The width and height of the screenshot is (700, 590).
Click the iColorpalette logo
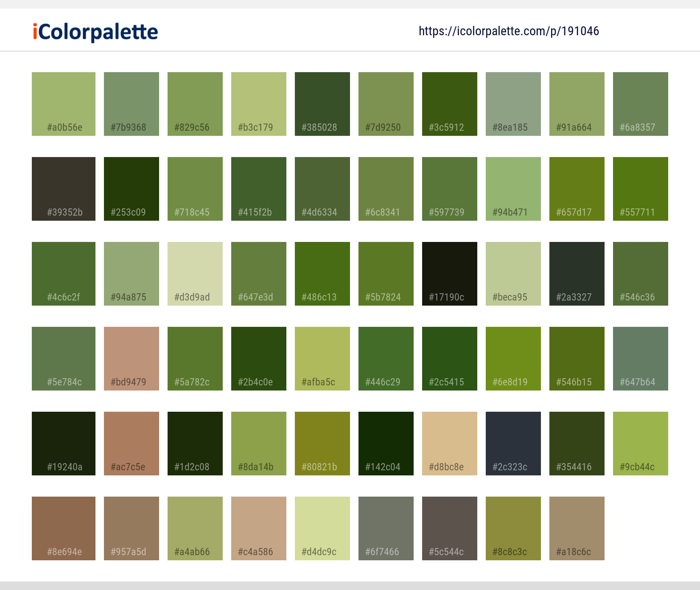tap(95, 32)
